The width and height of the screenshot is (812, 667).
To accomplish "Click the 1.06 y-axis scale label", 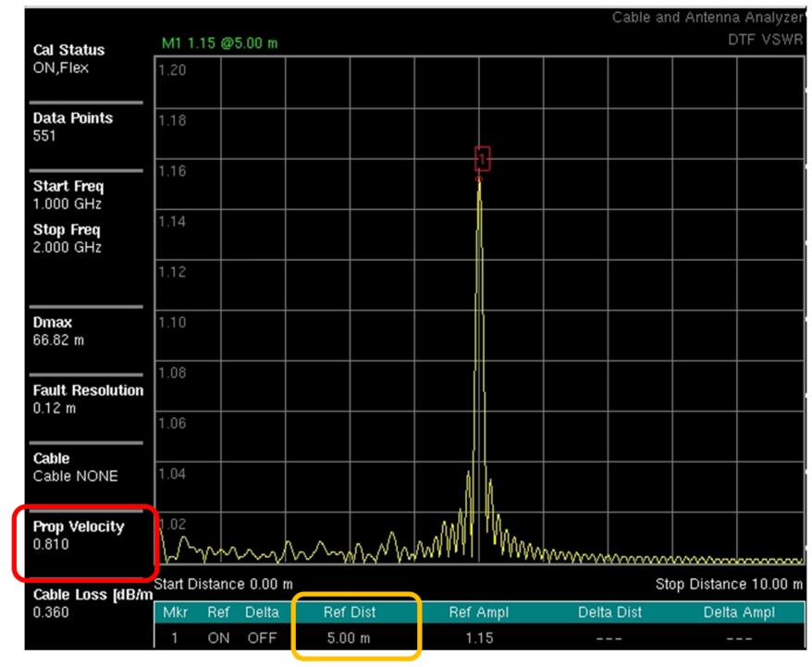I will point(172,424).
